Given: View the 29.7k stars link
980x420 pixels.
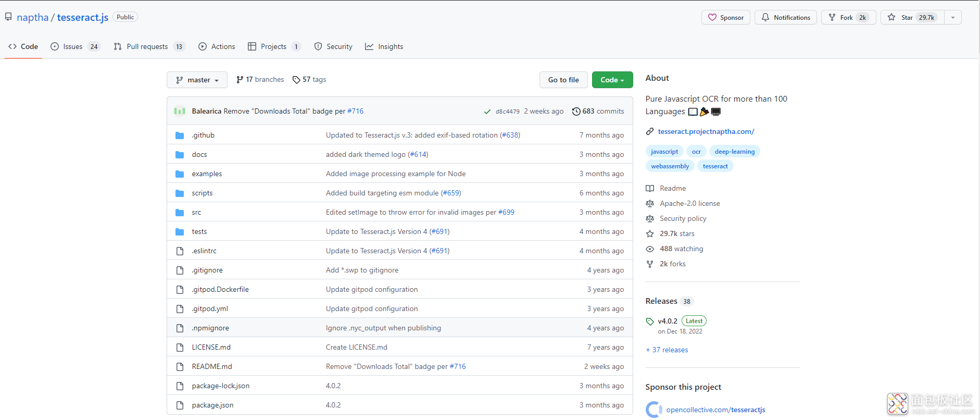Looking at the screenshot, I should [670, 233].
